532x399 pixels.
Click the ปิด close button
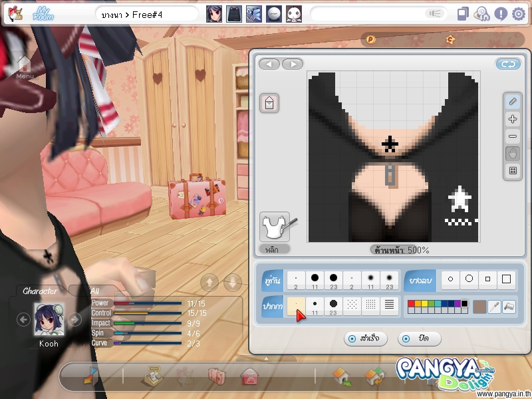(420, 338)
